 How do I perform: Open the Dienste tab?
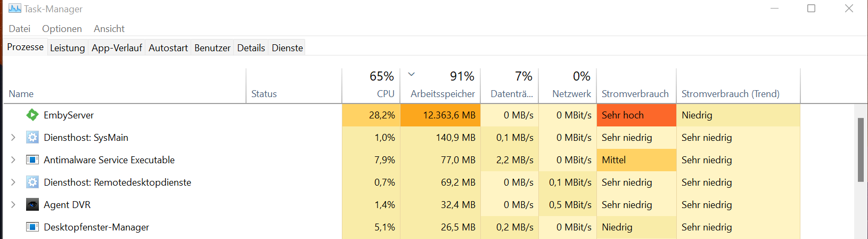click(287, 48)
